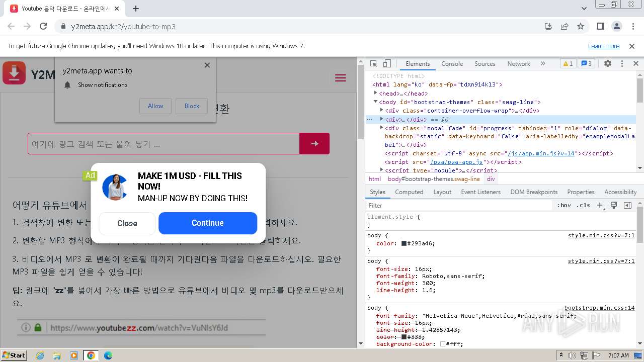Share this page icon in address bar
The height and width of the screenshot is (362, 644).
(x=565, y=27)
